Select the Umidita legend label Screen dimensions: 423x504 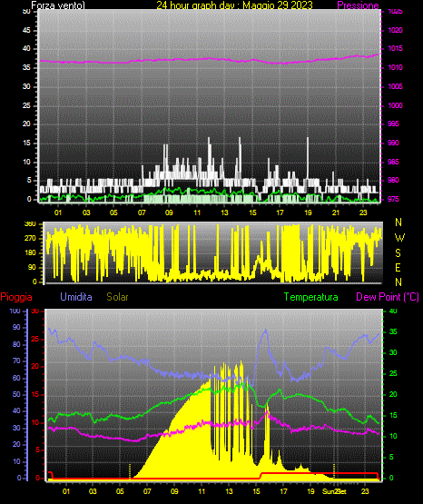click(x=76, y=297)
